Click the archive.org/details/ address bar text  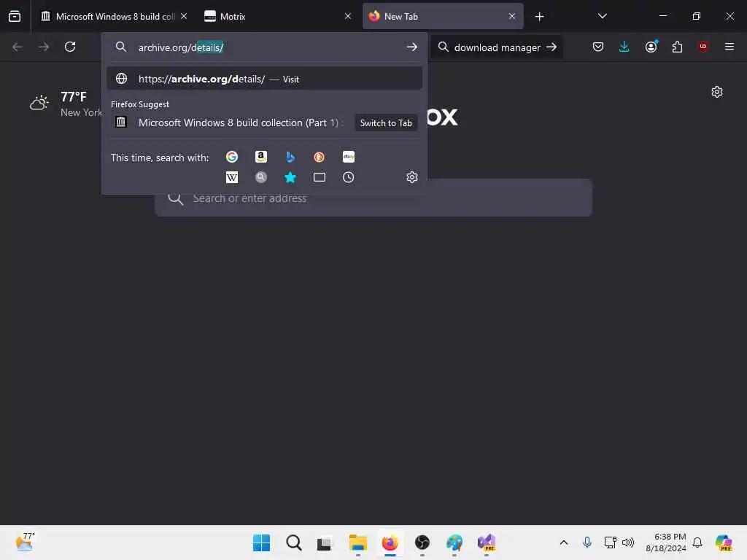point(181,47)
